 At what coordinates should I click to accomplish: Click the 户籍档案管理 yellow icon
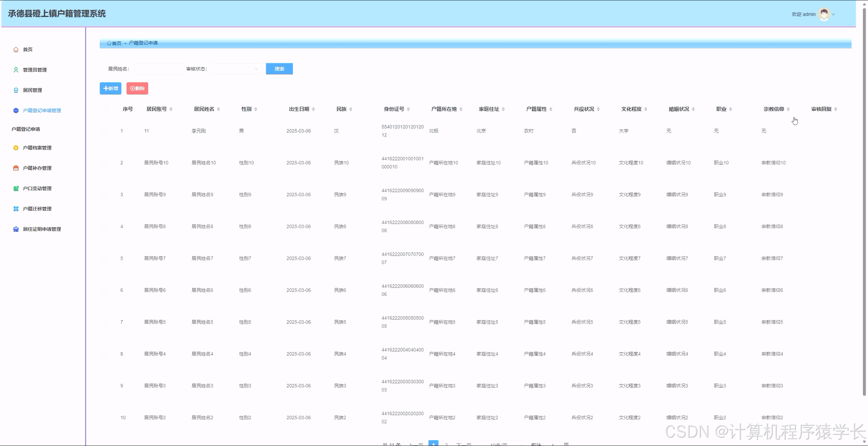16,148
